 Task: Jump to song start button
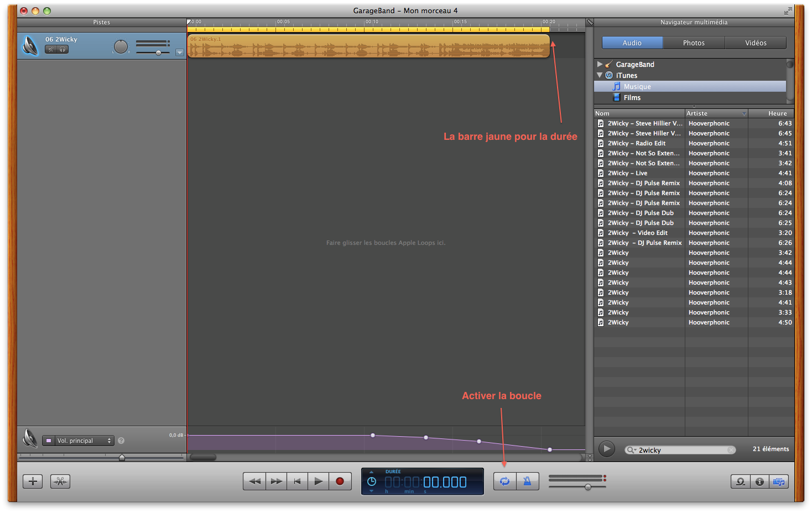297,481
